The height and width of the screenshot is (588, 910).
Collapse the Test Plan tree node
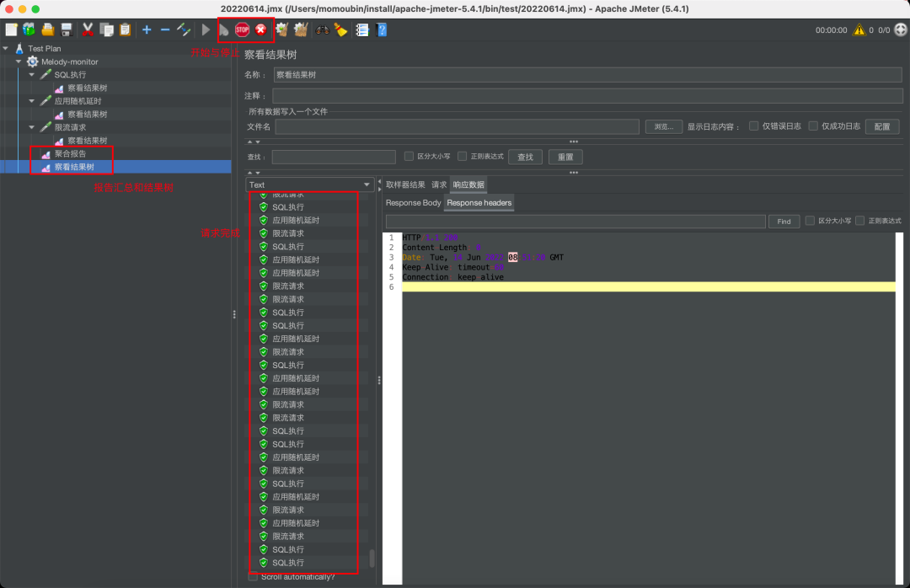6,48
